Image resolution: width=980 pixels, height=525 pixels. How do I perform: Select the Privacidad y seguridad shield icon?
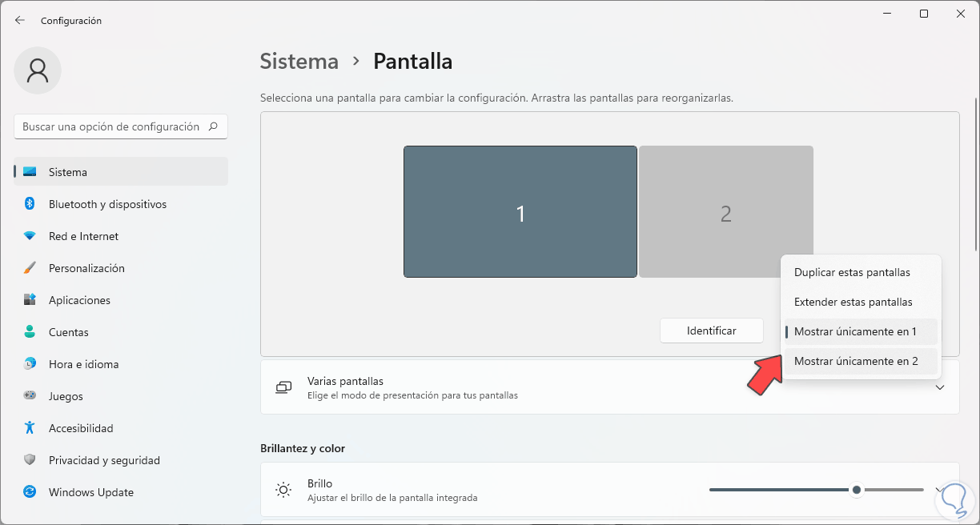(30, 460)
